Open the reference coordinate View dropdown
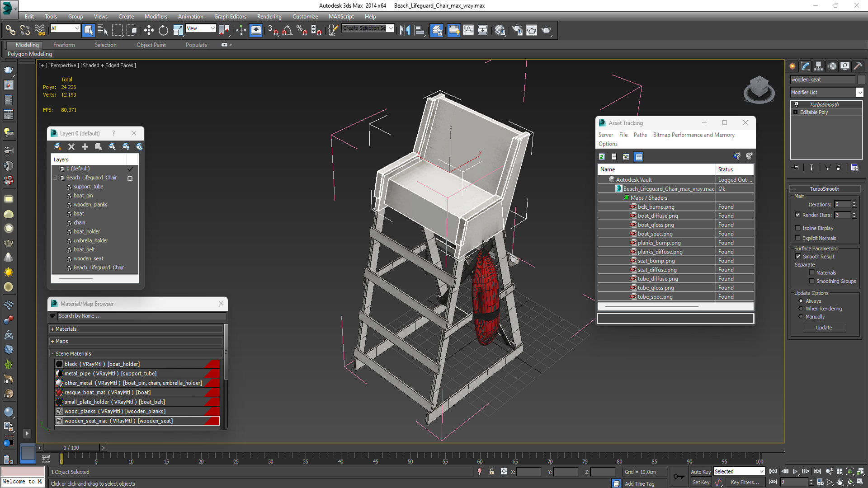The height and width of the screenshot is (488, 868). [x=201, y=28]
